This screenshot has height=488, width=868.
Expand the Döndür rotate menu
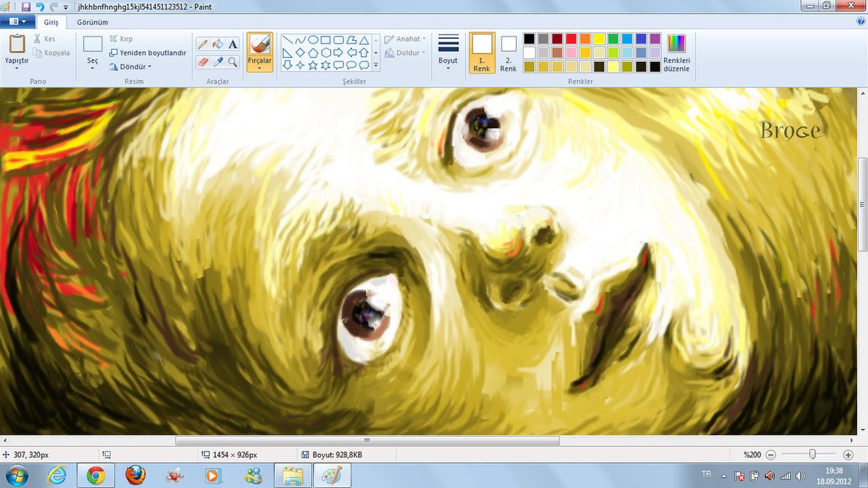pos(130,67)
